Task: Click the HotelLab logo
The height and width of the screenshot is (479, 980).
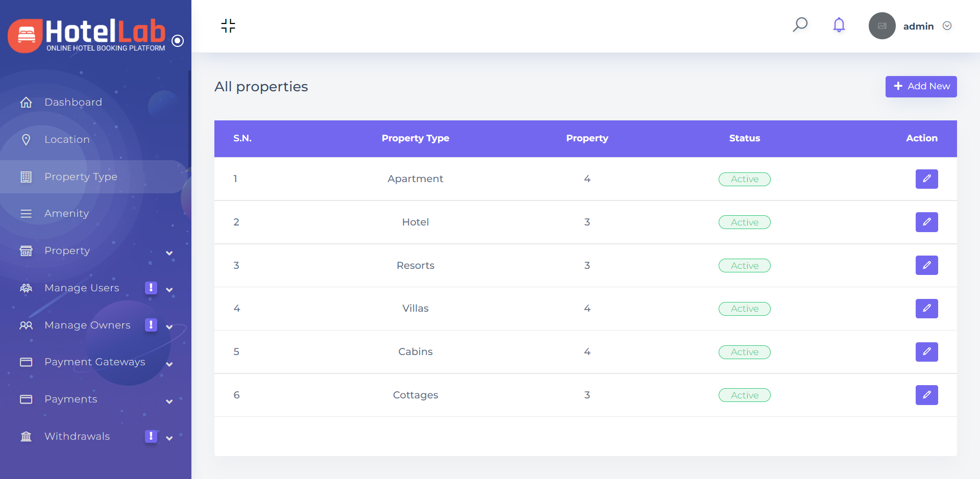Action: tap(87, 35)
